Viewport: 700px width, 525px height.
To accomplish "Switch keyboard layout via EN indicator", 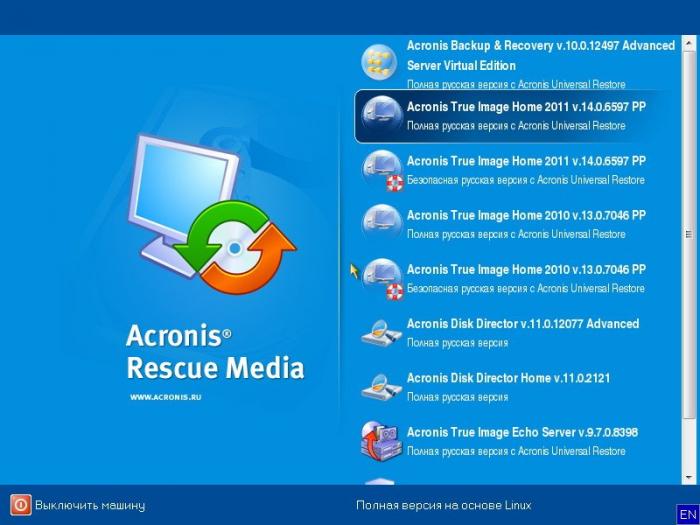I will pos(688,514).
